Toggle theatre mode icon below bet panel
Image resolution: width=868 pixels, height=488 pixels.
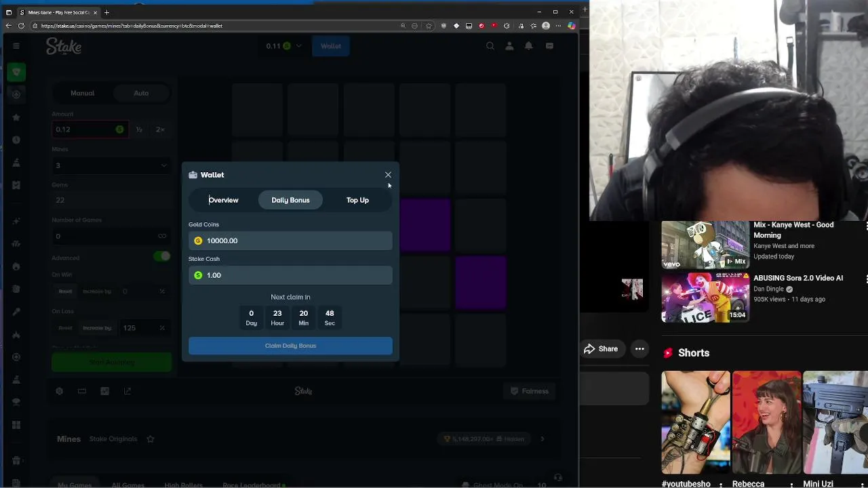coord(82,391)
